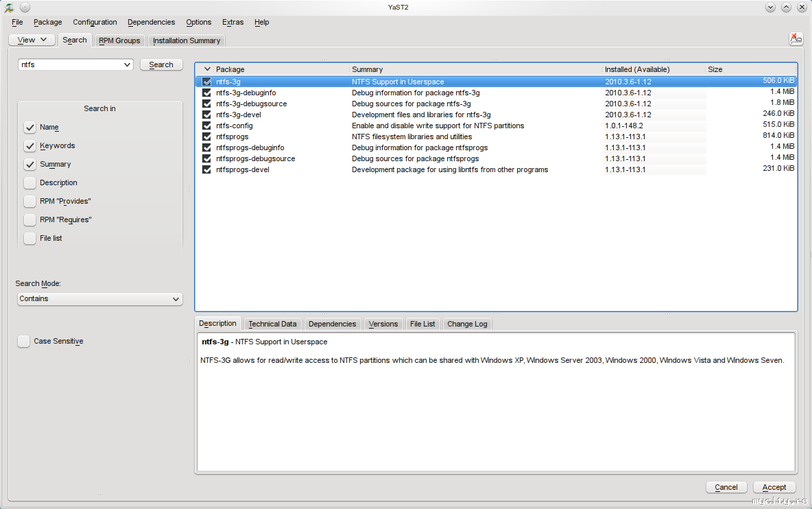Click the pin button in the title bar
This screenshot has width=812, height=509.
(25, 8)
